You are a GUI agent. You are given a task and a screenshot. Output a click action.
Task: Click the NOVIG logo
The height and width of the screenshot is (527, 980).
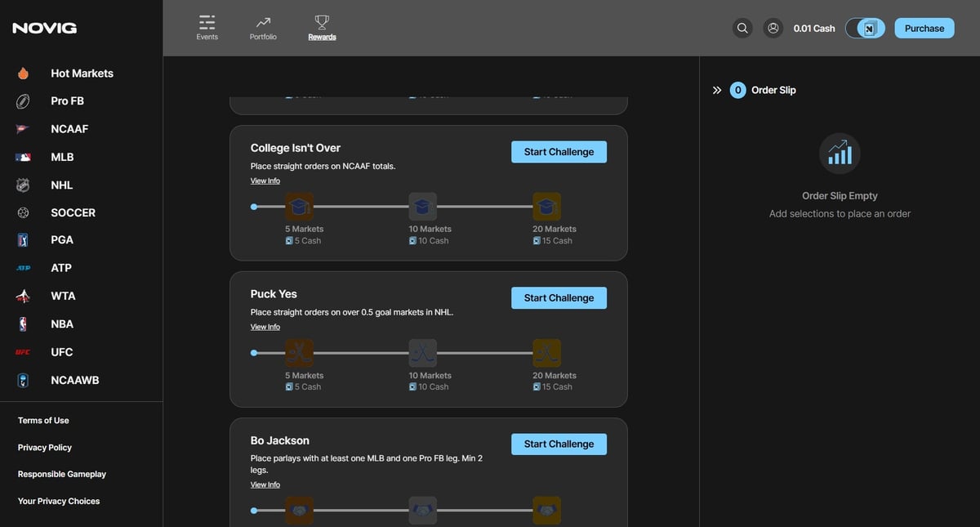click(x=45, y=29)
